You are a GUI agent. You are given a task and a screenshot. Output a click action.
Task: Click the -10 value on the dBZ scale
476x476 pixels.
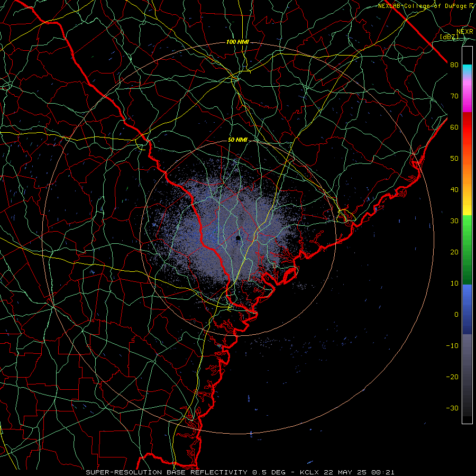(452, 346)
